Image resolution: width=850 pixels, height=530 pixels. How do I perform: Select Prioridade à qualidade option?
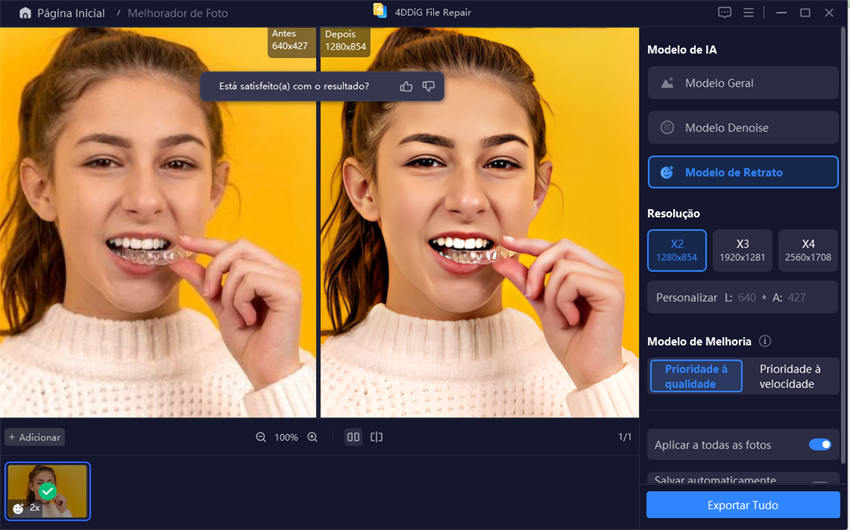[x=696, y=376]
